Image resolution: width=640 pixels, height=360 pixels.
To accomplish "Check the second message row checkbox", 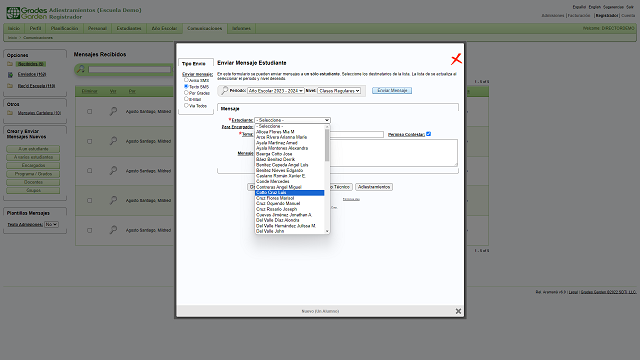I will 89,141.
